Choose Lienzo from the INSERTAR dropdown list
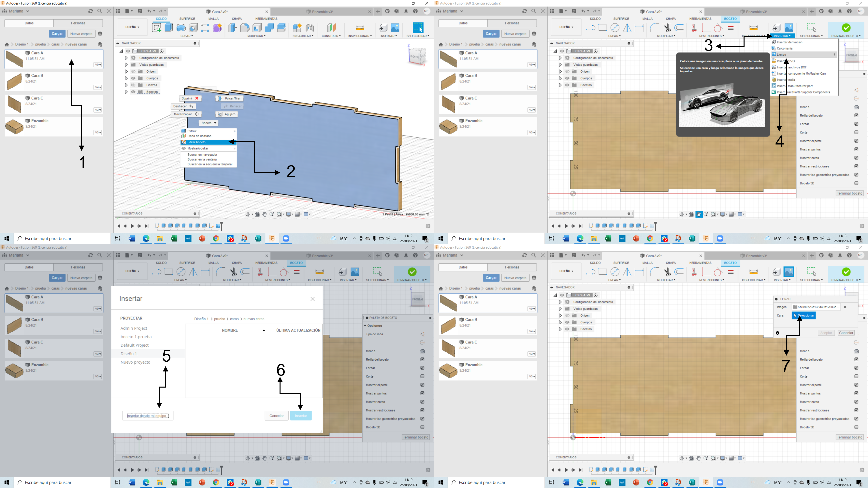 (782, 55)
